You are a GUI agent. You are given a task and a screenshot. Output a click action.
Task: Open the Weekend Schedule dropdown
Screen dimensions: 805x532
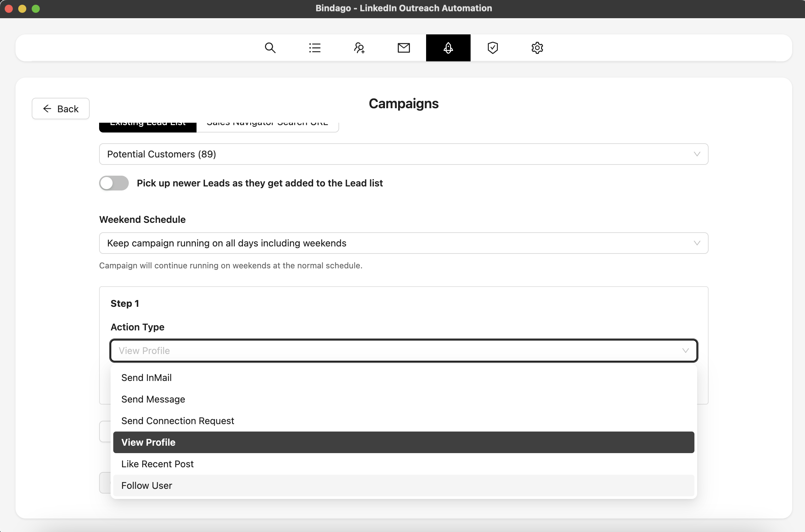click(404, 243)
